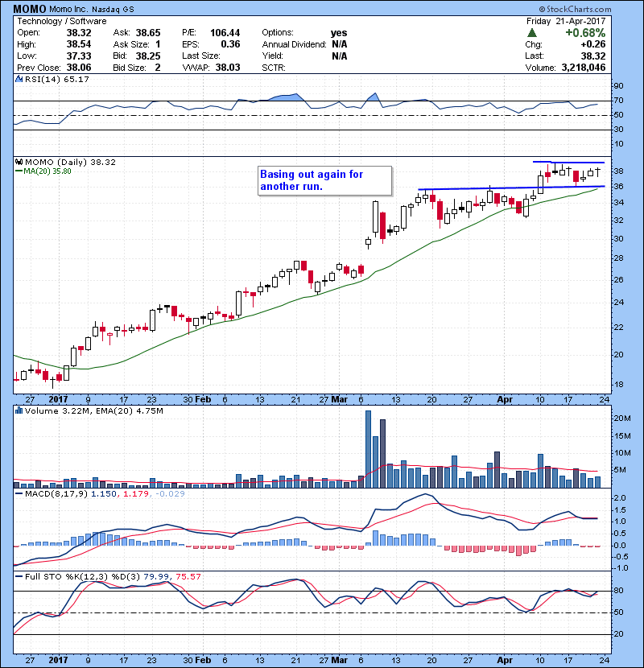Viewport: 644px width, 668px height.
Task: Select the MOMO ticker symbol in header
Action: [x=30, y=9]
